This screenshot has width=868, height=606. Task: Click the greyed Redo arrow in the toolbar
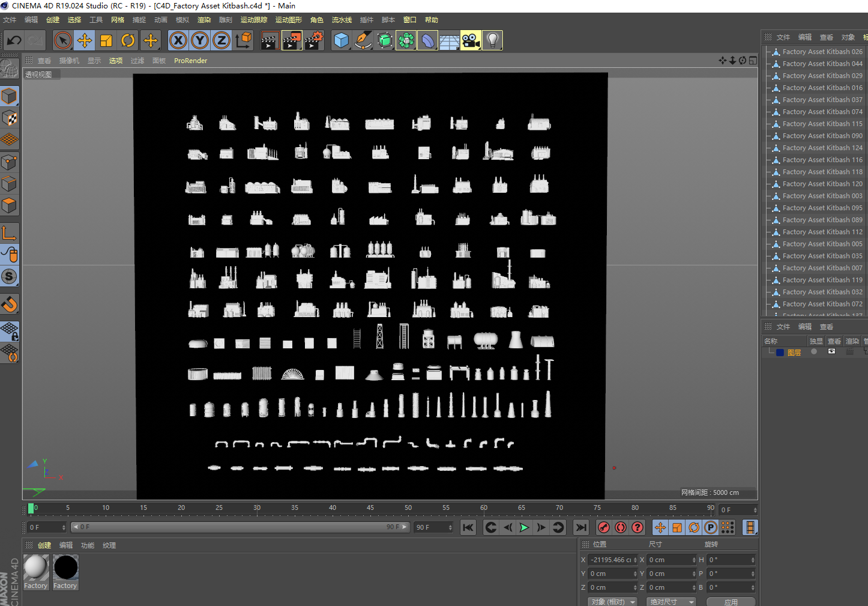[x=35, y=41]
